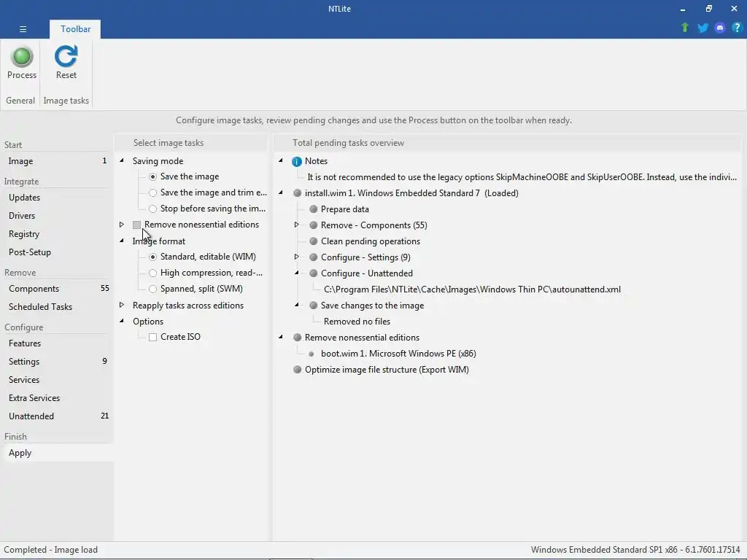
Task: Open the Drivers page
Action: (57, 216)
